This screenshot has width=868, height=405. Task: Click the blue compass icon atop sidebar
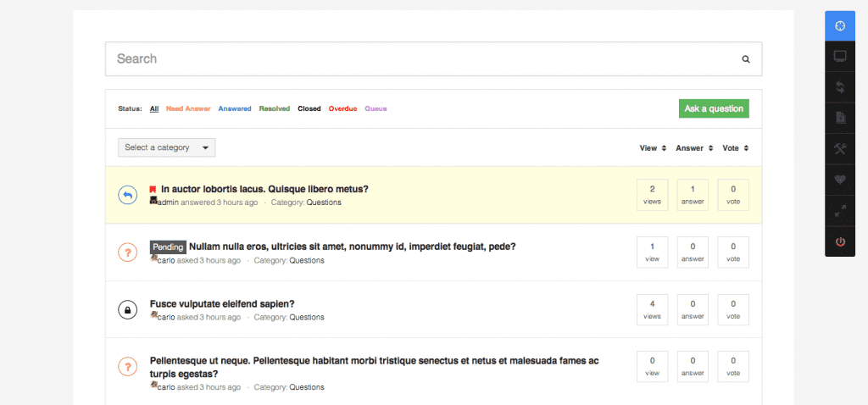[840, 25]
